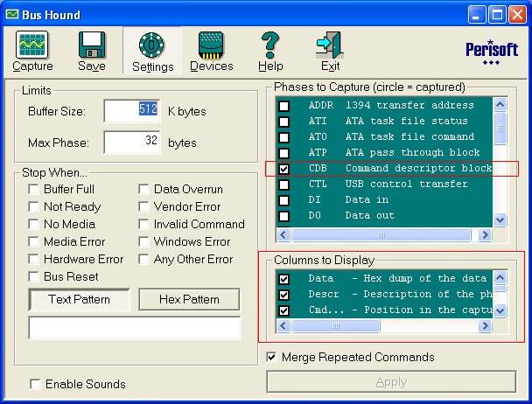
Task: Check the No Media option
Action: coord(33,224)
